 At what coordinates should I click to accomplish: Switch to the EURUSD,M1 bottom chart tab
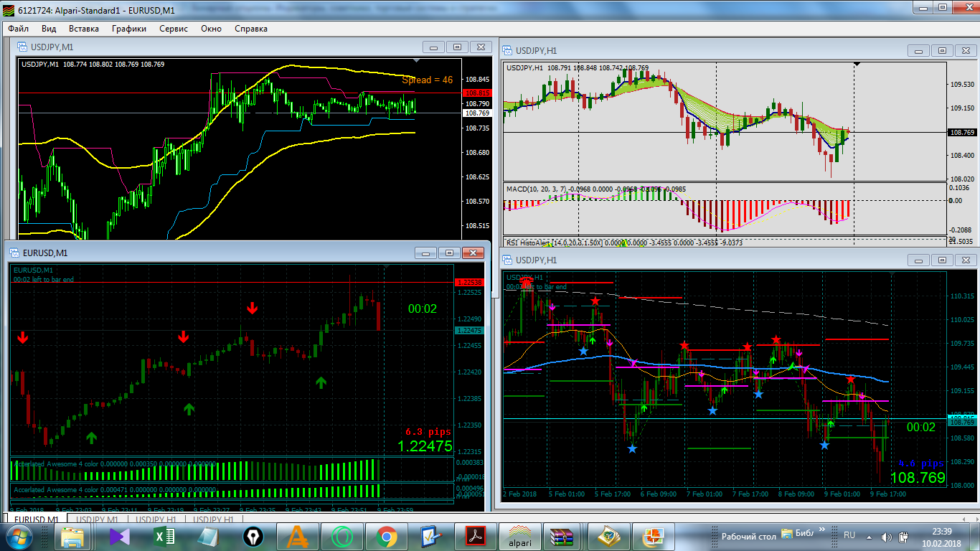point(36,519)
